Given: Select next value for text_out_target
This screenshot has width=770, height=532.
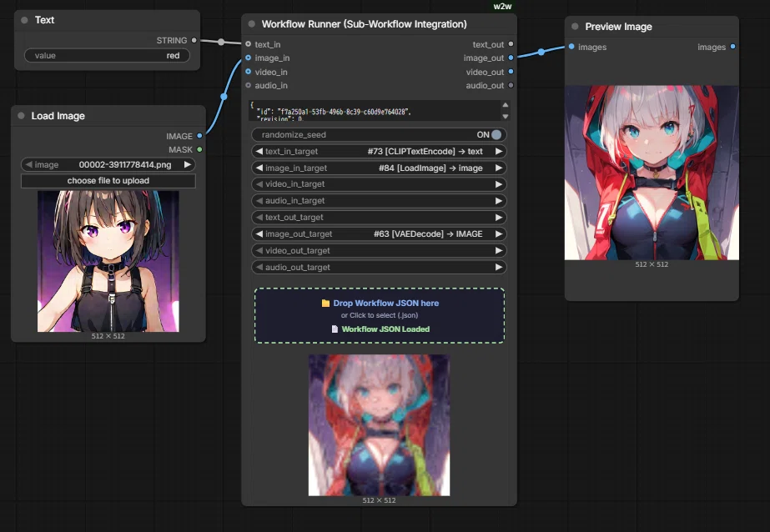Looking at the screenshot, I should 498,218.
